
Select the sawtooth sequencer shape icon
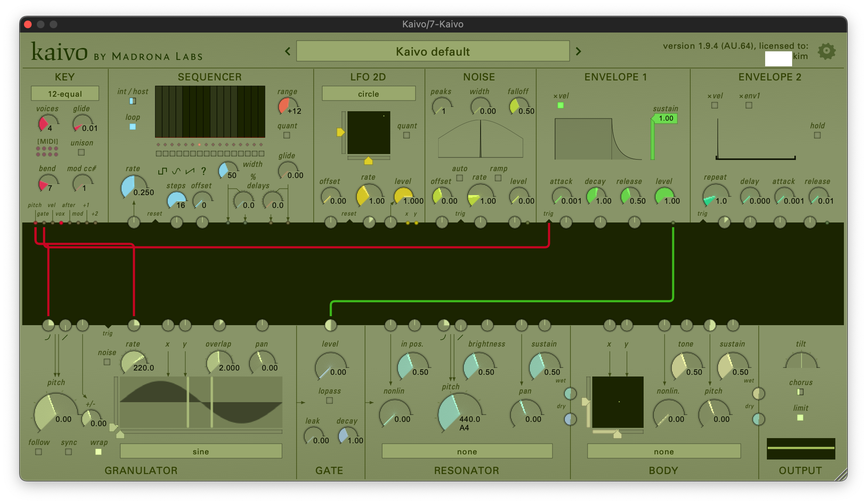point(190,171)
